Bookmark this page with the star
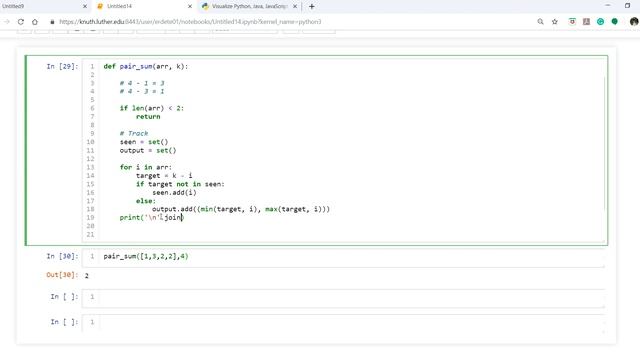 click(555, 22)
